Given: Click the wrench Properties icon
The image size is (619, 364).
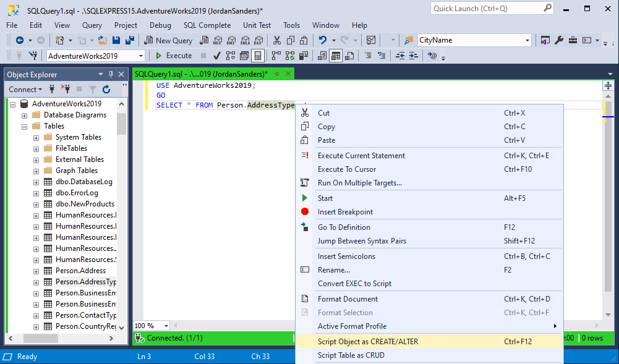Looking at the screenshot, I should 558,40.
